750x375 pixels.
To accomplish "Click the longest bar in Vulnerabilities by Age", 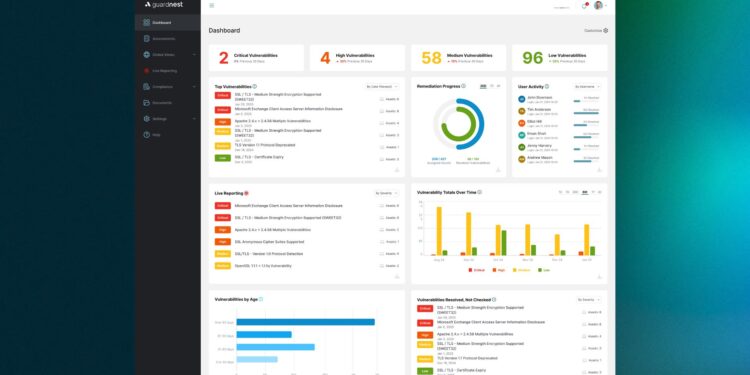I will [x=305, y=322].
